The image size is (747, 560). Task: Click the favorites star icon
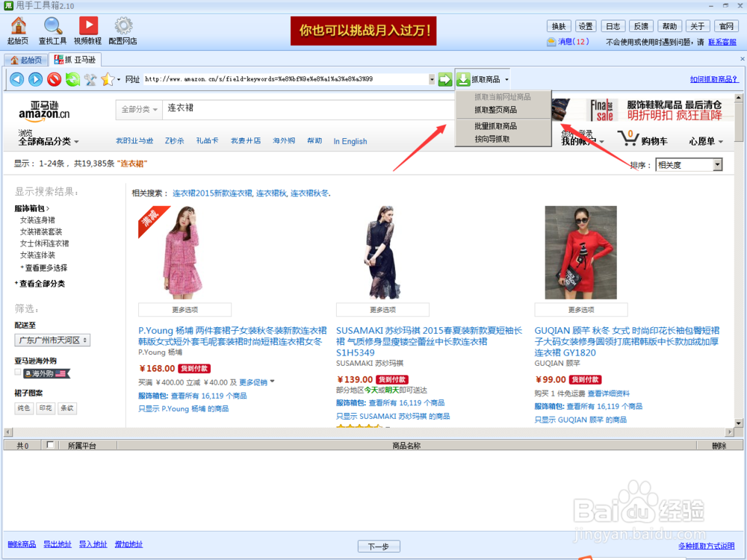click(108, 79)
